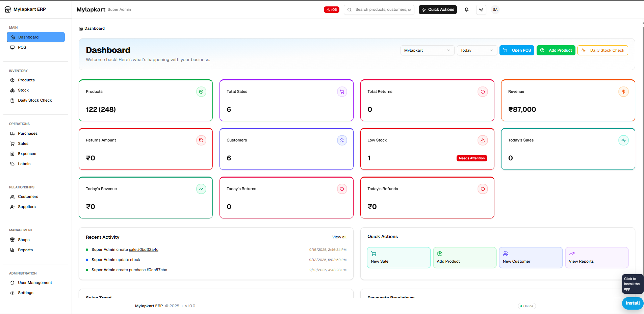
Task: Click View all in Recent Activity
Action: coord(339,237)
